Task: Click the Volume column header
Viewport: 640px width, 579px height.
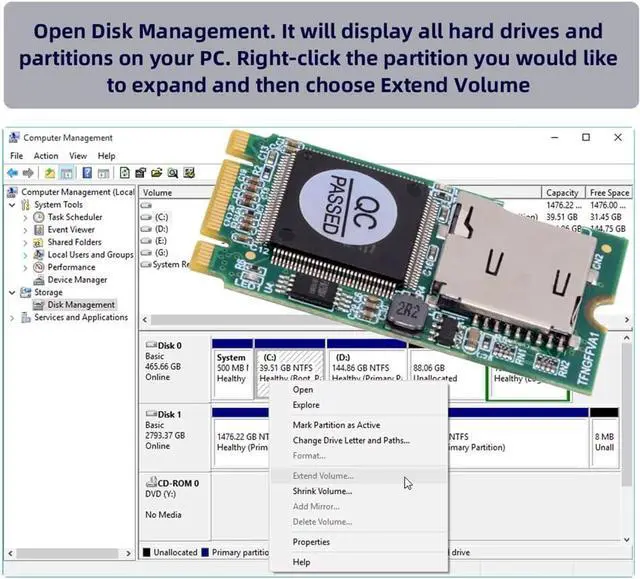Action: click(158, 192)
